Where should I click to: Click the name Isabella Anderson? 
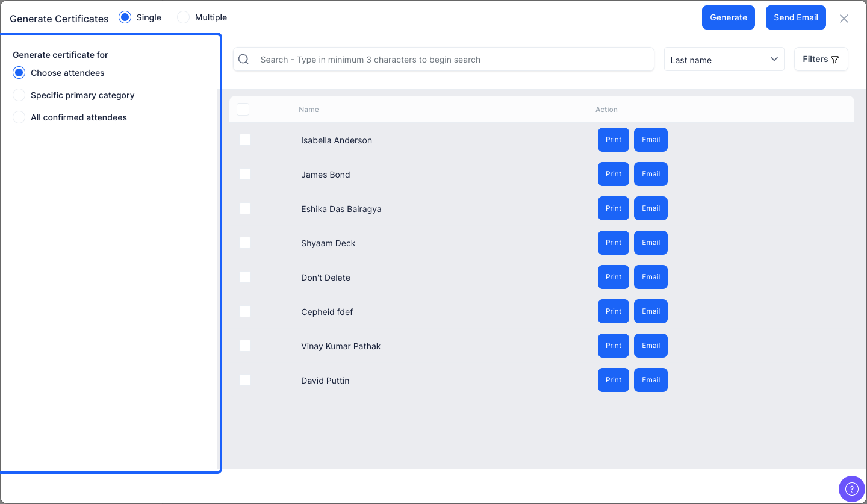click(x=337, y=140)
